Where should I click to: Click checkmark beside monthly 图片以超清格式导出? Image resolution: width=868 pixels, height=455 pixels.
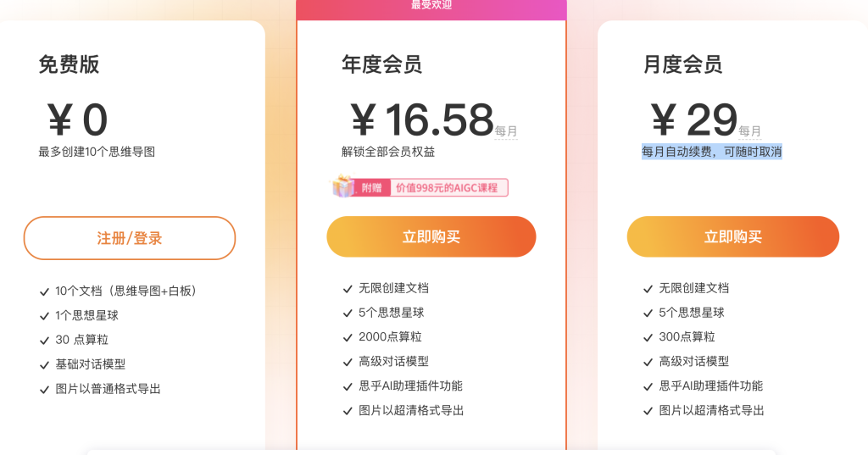point(648,411)
